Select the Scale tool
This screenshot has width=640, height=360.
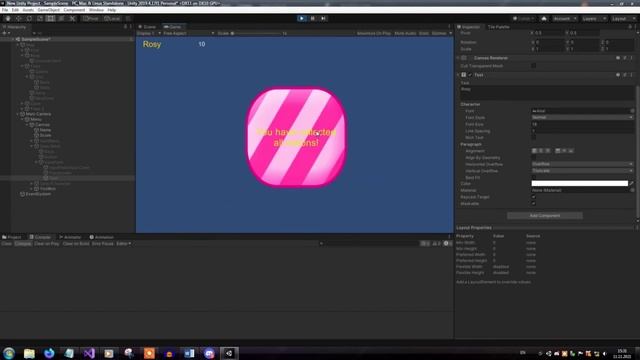click(x=40, y=18)
